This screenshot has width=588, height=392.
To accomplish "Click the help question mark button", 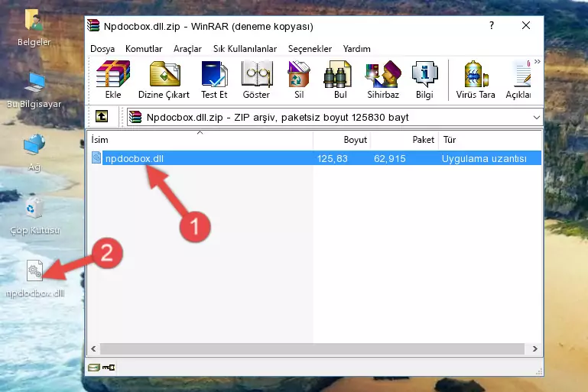I will [x=491, y=25].
